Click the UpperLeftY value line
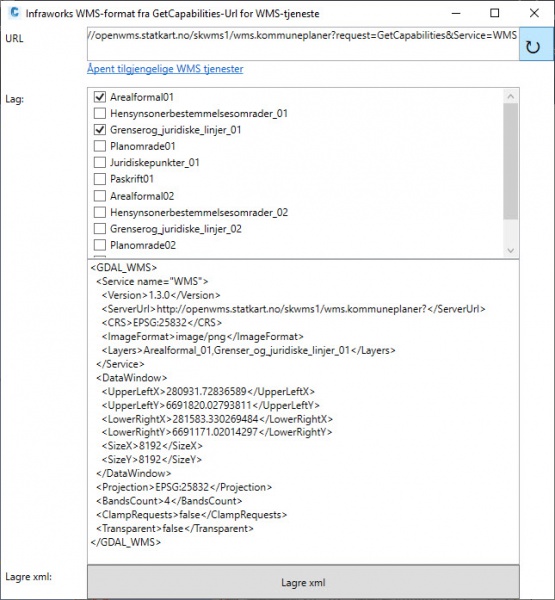The height and width of the screenshot is (600, 555). point(211,406)
